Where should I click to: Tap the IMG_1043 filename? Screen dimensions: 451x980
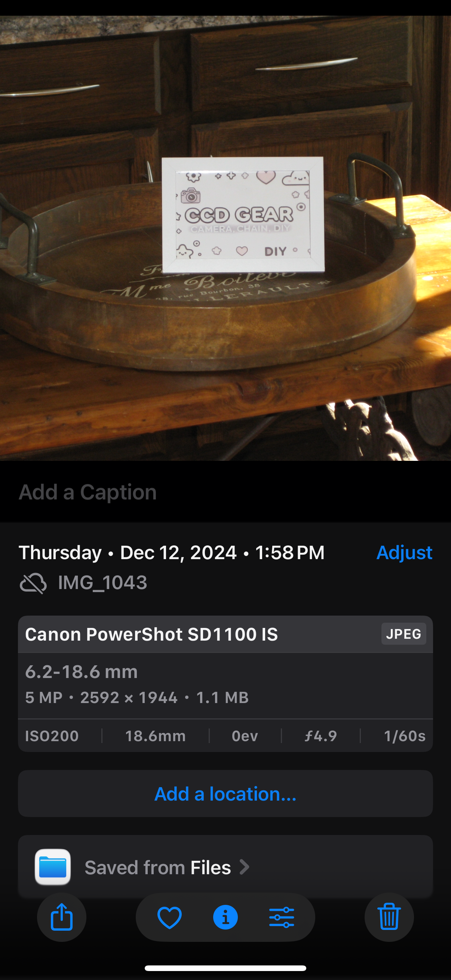pyautogui.click(x=102, y=582)
